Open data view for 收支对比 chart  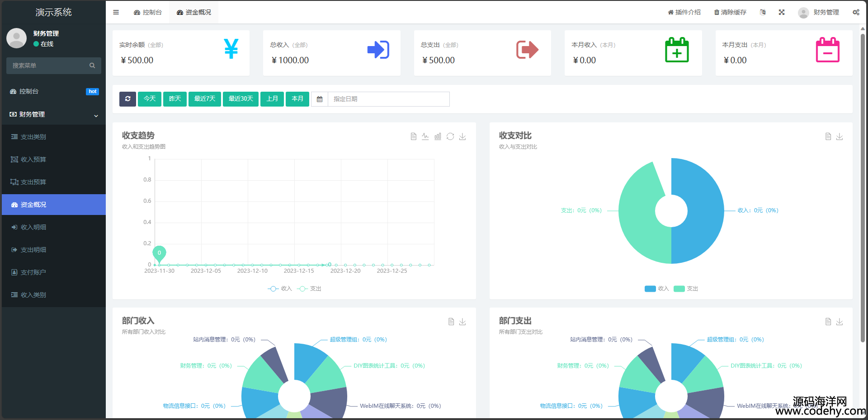(828, 136)
